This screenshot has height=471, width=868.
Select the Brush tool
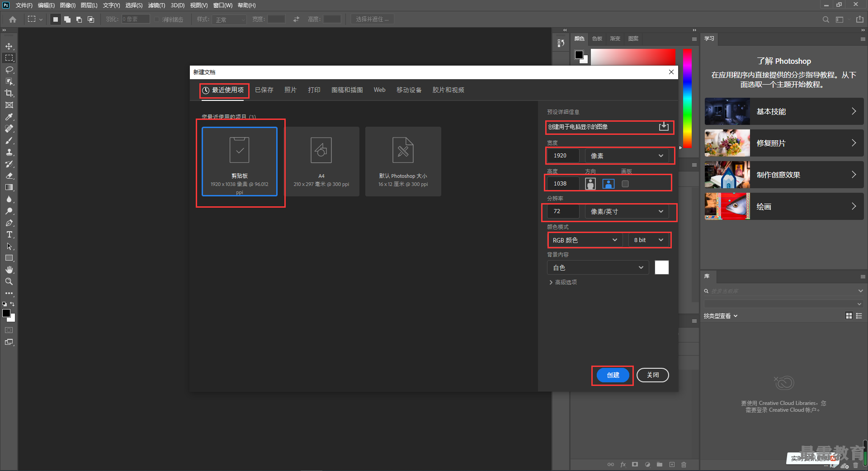click(x=9, y=140)
